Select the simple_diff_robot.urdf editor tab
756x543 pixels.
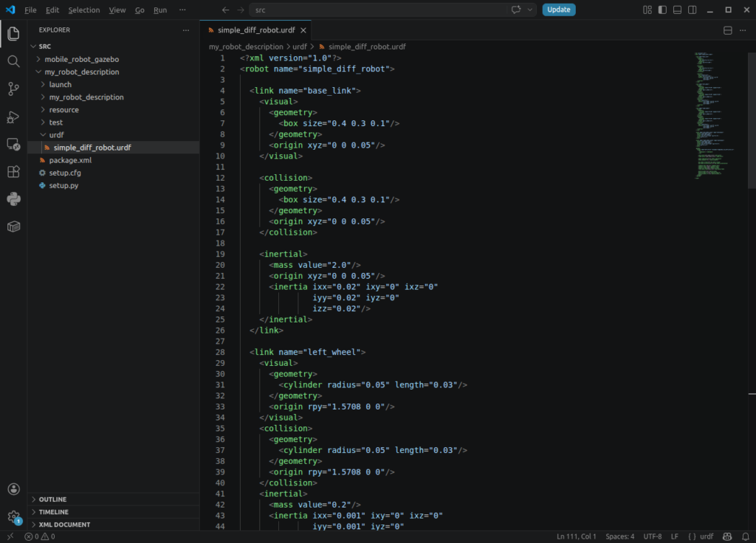tap(256, 30)
